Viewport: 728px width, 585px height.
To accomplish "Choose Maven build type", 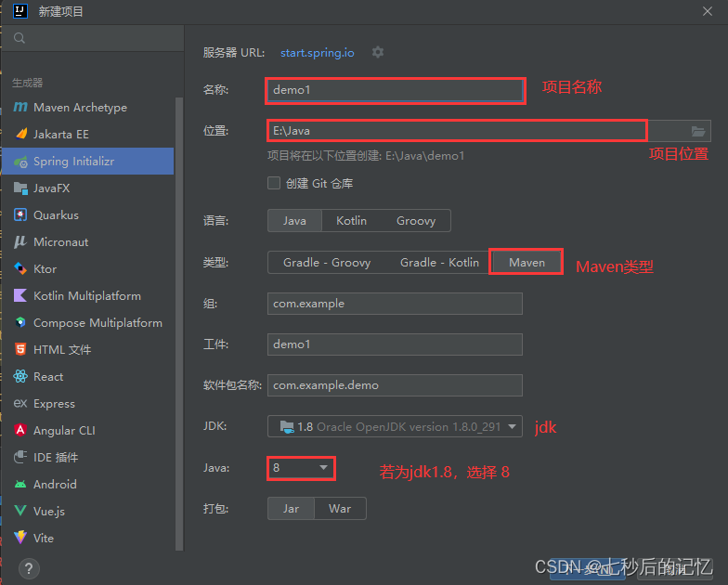I will pyautogui.click(x=526, y=262).
